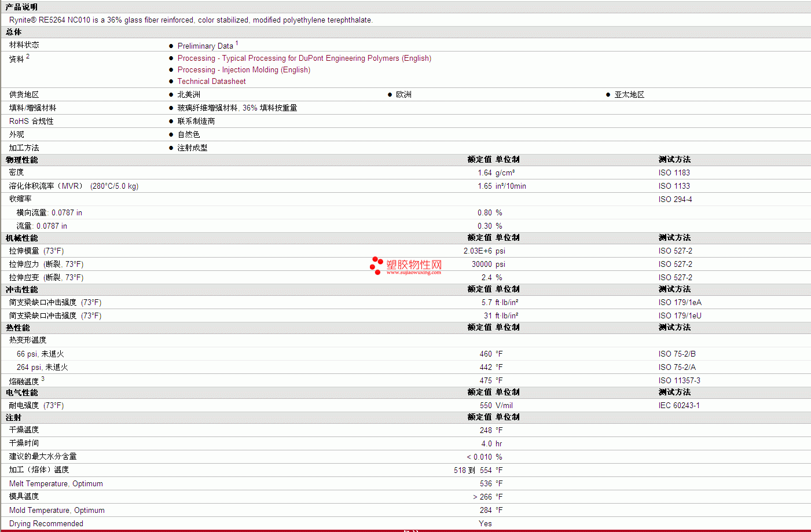
Task: Click the 总体 section header
Action: coord(13,32)
